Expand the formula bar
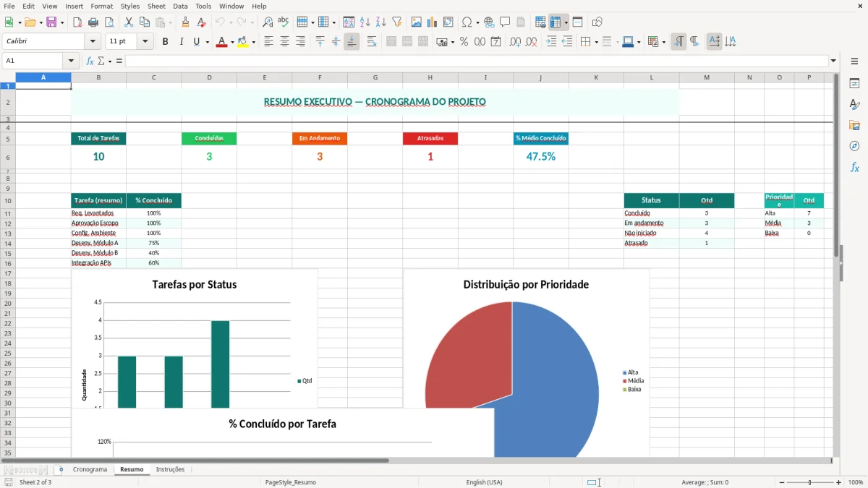 [833, 61]
